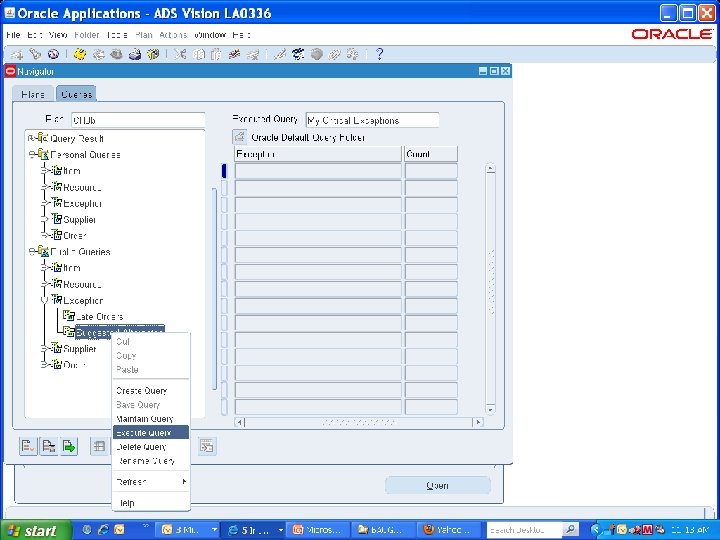This screenshot has width=720, height=540.
Task: Click the Print toolbar icon
Action: pos(135,54)
